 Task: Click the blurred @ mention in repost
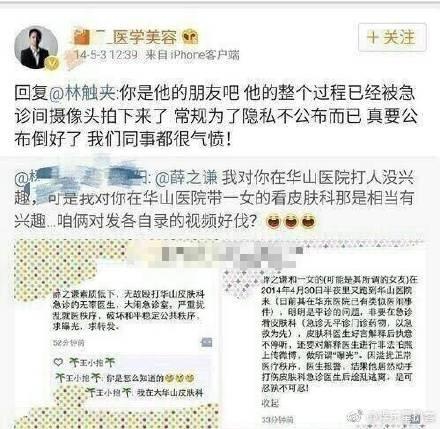(82, 178)
